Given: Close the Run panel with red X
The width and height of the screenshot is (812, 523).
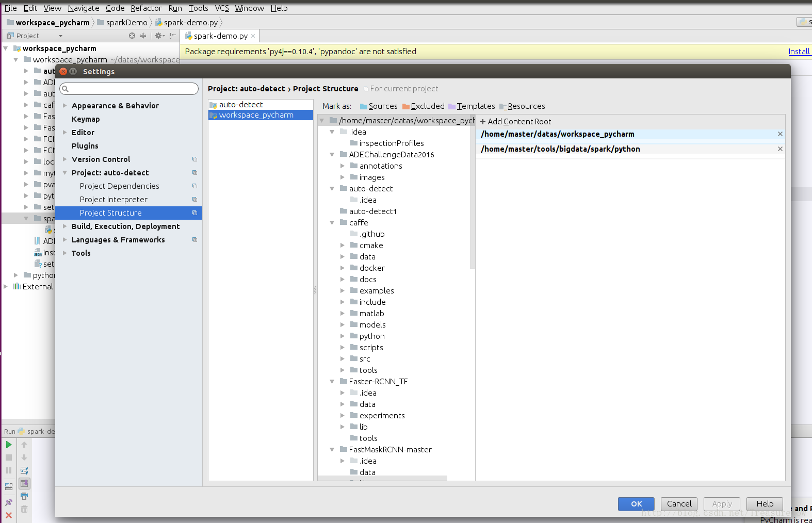Looking at the screenshot, I should click(9, 515).
